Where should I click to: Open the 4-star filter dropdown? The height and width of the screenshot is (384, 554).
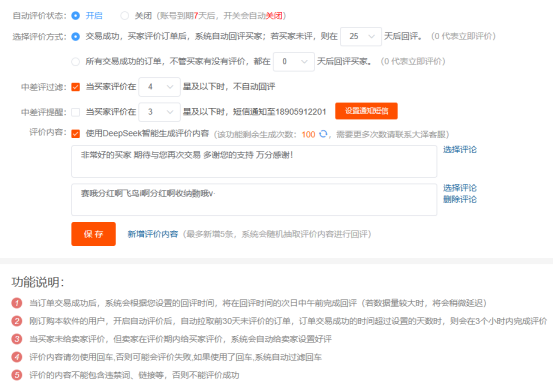(159, 87)
